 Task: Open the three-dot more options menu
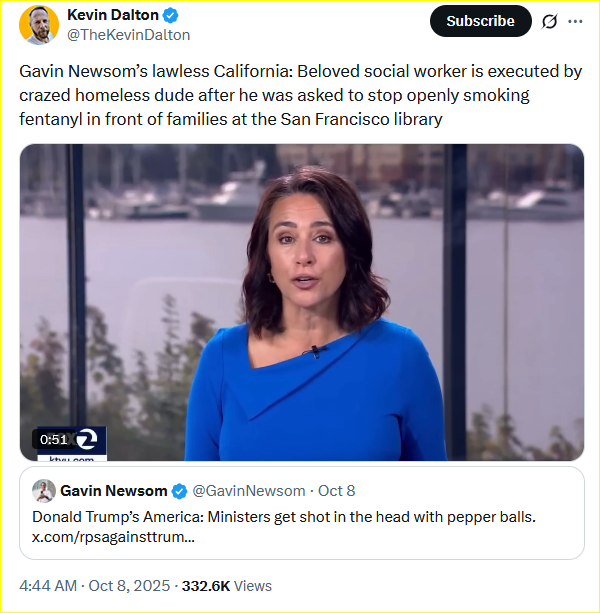pyautogui.click(x=575, y=21)
